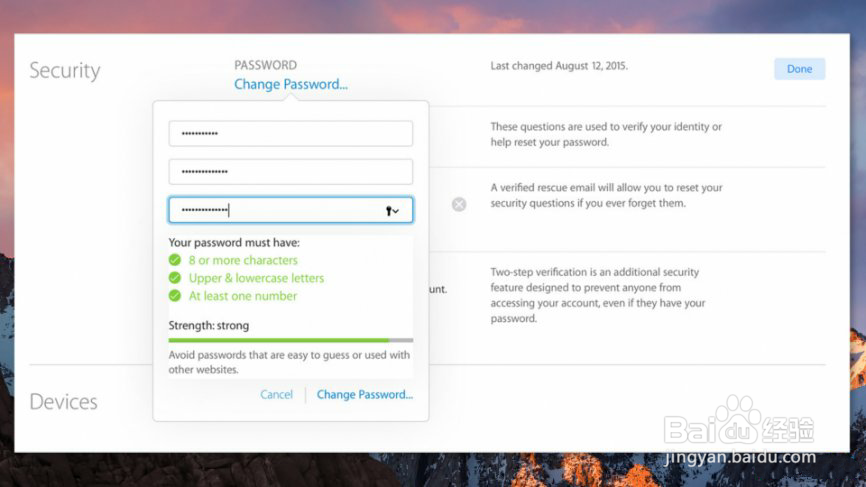Click the 'Last changed August 12, 2015' text

pos(559,67)
